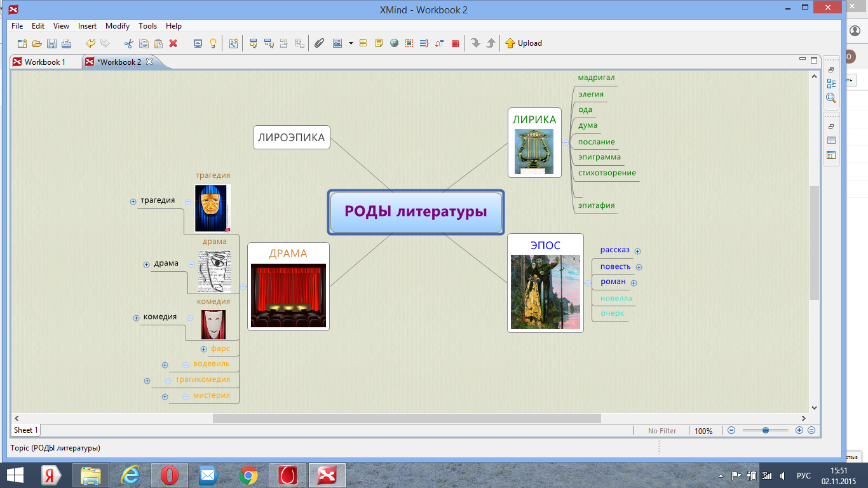868x488 pixels.
Task: Open Properties view side icon
Action: point(831,140)
